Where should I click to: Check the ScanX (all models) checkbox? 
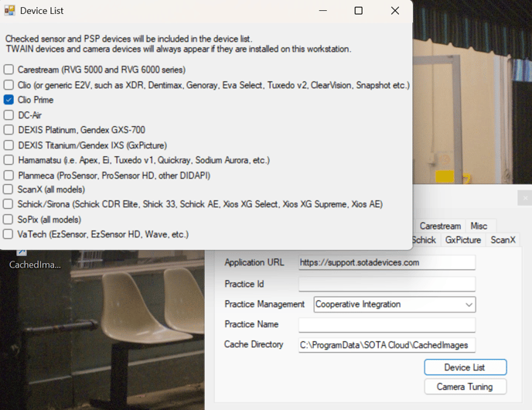pos(8,190)
